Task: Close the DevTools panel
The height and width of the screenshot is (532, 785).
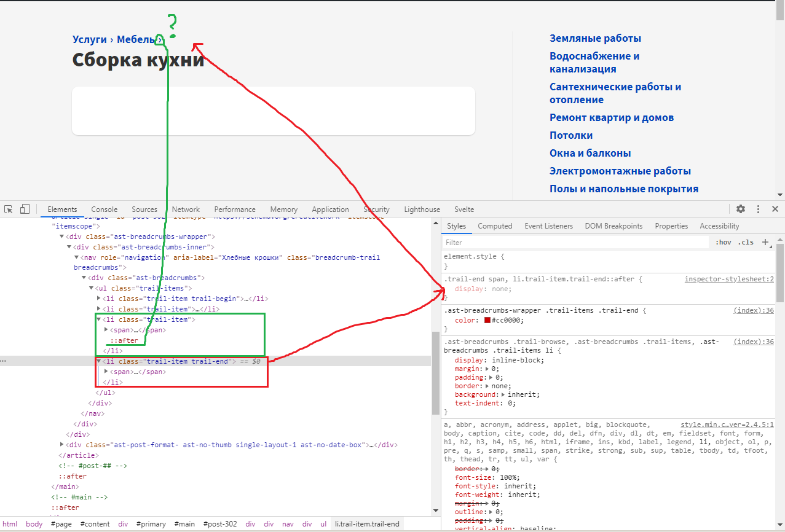Action: click(x=775, y=209)
